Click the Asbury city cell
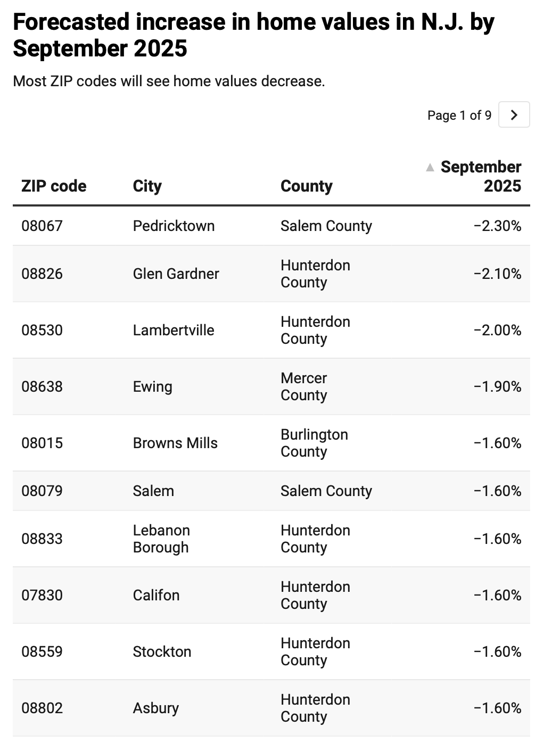 pyautogui.click(x=156, y=708)
